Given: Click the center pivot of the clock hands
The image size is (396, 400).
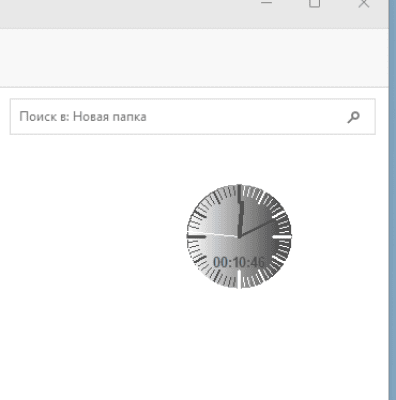Looking at the screenshot, I should (239, 236).
